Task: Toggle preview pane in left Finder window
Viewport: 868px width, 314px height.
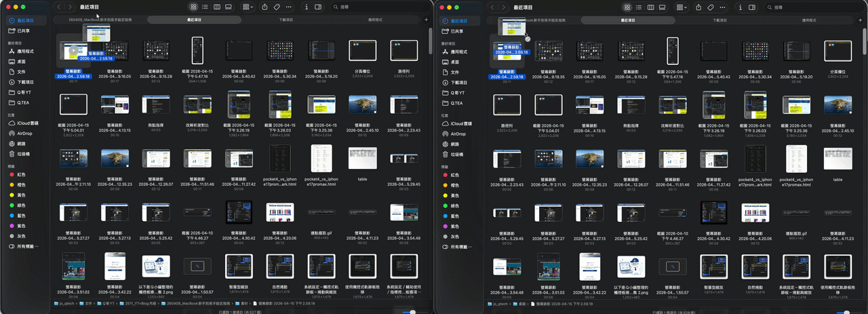Action: tap(319, 7)
